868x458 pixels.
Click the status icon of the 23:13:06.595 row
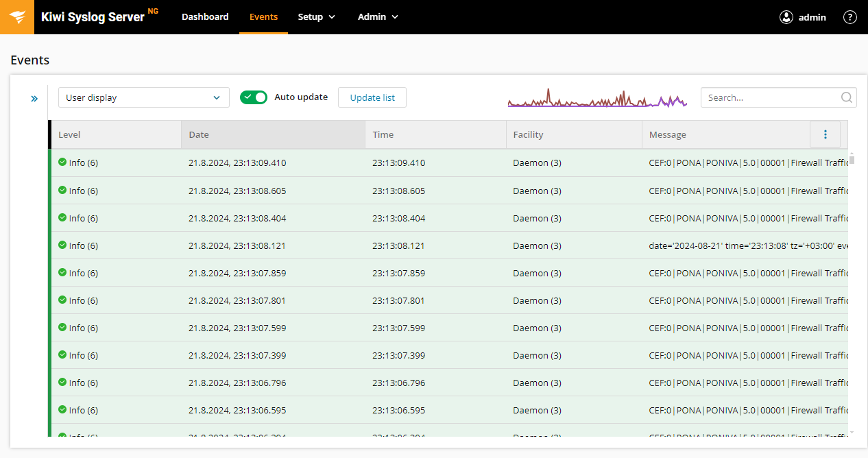point(62,409)
